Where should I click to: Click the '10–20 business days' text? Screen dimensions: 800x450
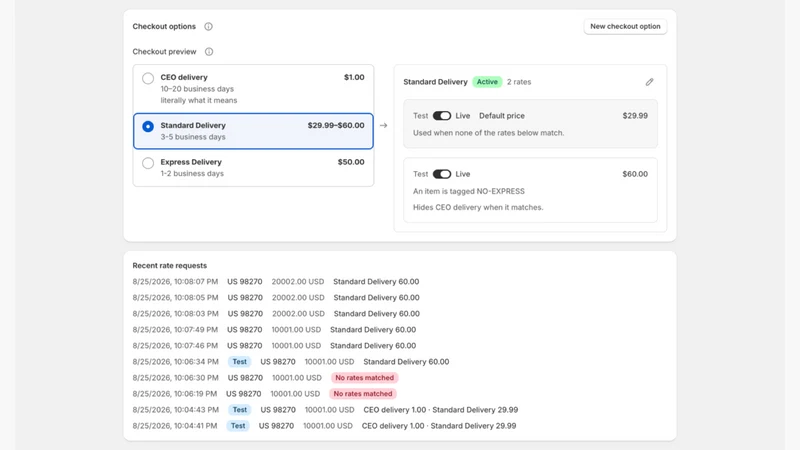197,89
